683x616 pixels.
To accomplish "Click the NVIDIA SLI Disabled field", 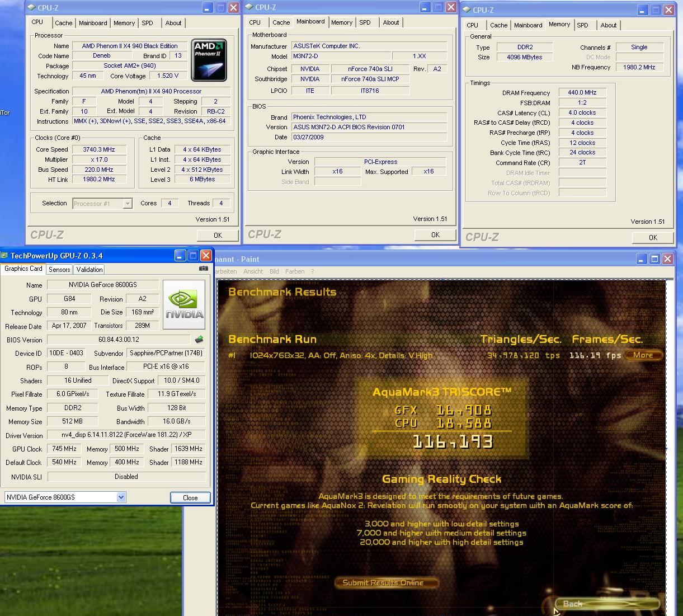I will pos(126,477).
